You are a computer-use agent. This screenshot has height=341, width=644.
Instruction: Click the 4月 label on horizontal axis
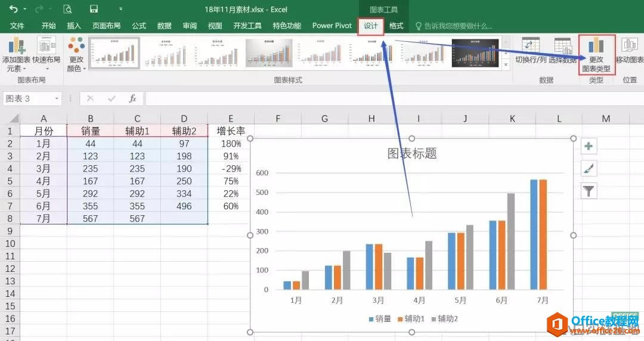click(x=419, y=300)
